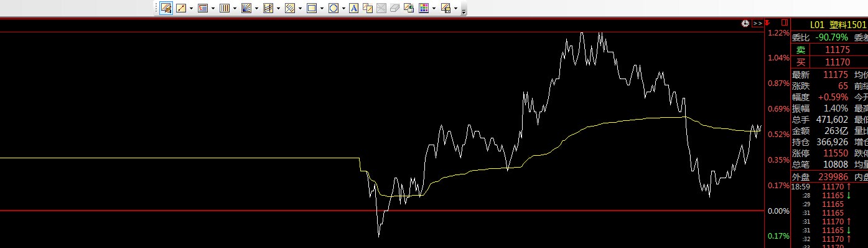The height and width of the screenshot is (248, 868).
Task: Click the save drawings icon
Action: pyautogui.click(x=409, y=8)
